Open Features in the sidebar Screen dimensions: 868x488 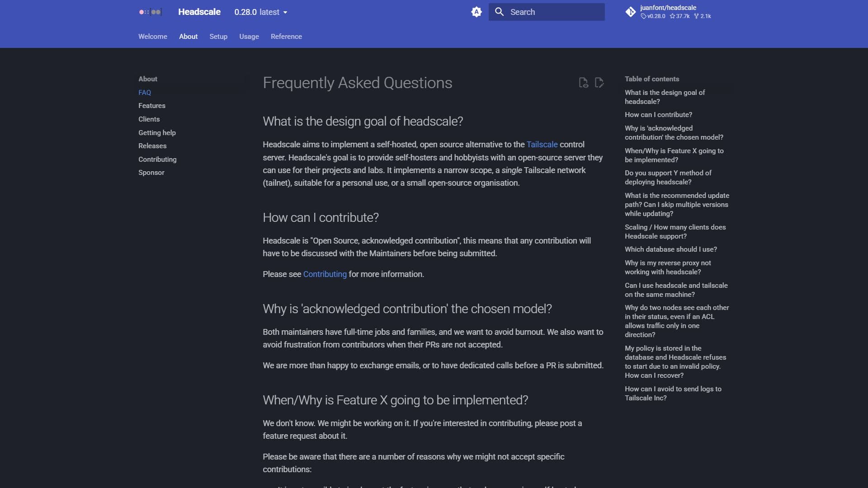(x=152, y=106)
